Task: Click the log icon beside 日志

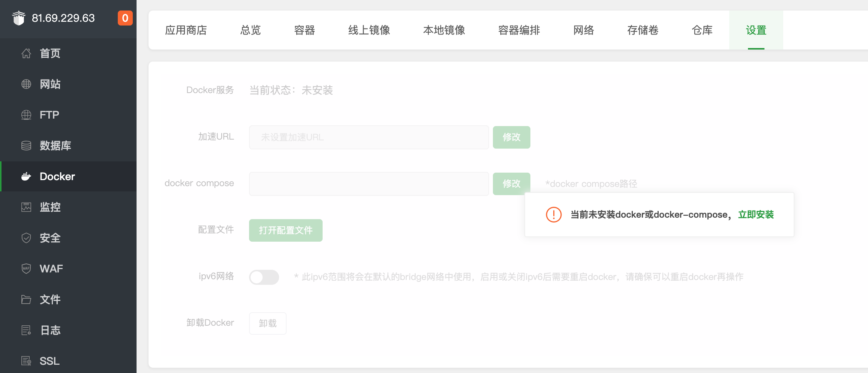Action: 26,330
